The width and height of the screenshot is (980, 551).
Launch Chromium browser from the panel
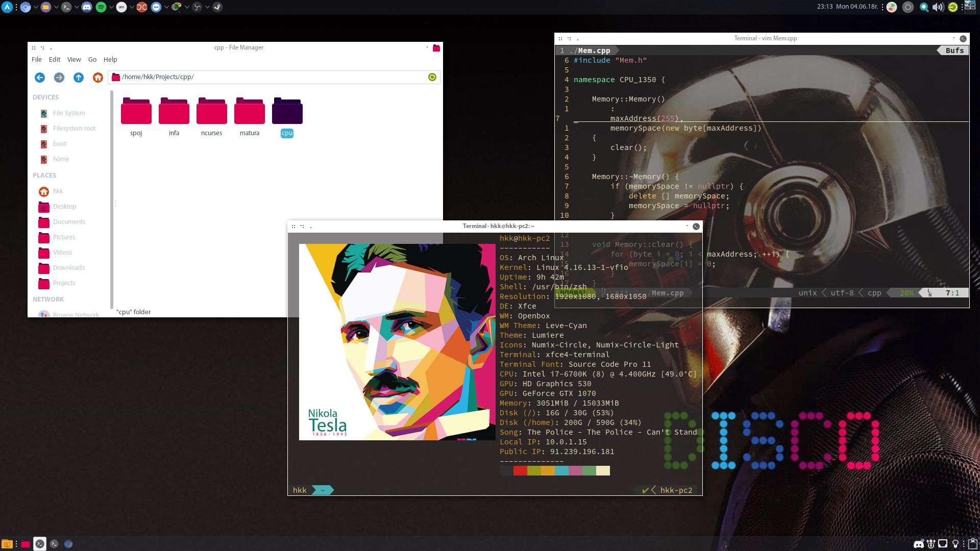(x=24, y=7)
